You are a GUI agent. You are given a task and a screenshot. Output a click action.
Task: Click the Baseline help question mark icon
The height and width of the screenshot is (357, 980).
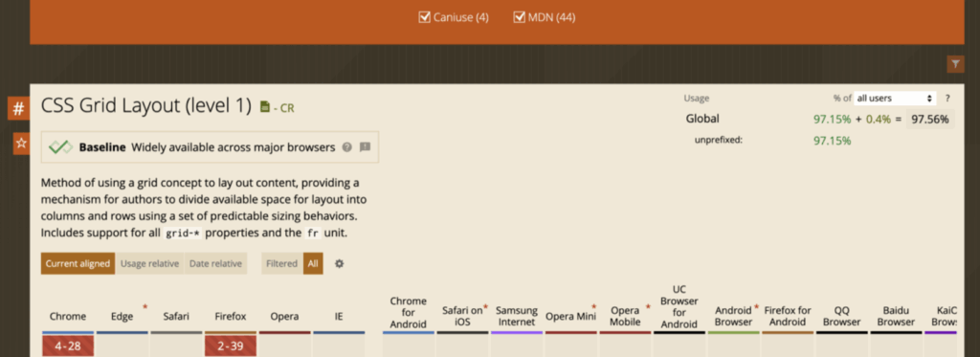coord(346,147)
